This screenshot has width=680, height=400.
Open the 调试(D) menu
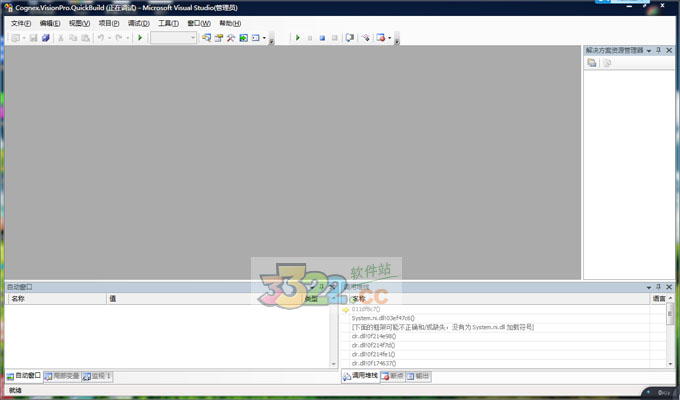coord(139,23)
